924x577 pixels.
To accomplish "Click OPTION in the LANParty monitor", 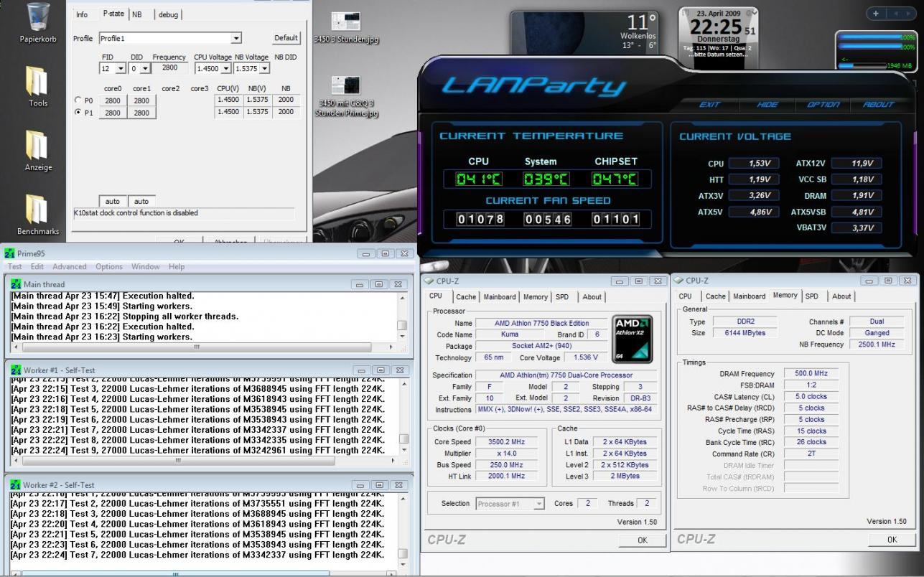I will click(x=823, y=105).
